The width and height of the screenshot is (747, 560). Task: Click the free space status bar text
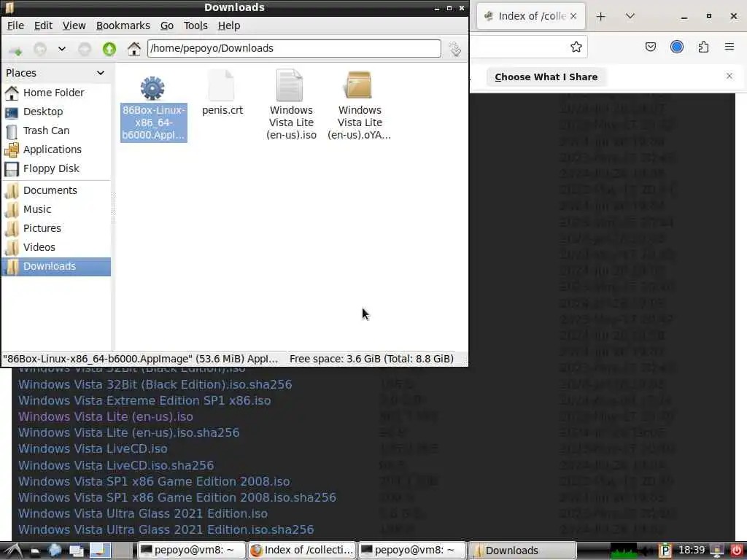click(x=371, y=359)
